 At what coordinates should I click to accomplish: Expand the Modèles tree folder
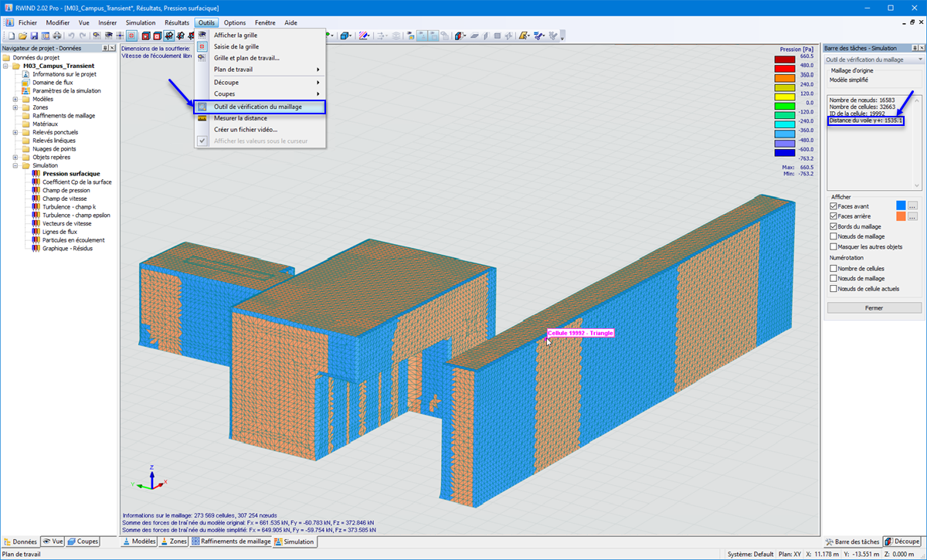(15, 100)
